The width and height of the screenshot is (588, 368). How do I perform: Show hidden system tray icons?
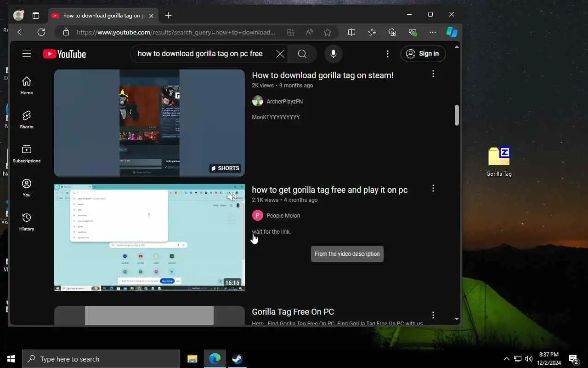point(506,359)
